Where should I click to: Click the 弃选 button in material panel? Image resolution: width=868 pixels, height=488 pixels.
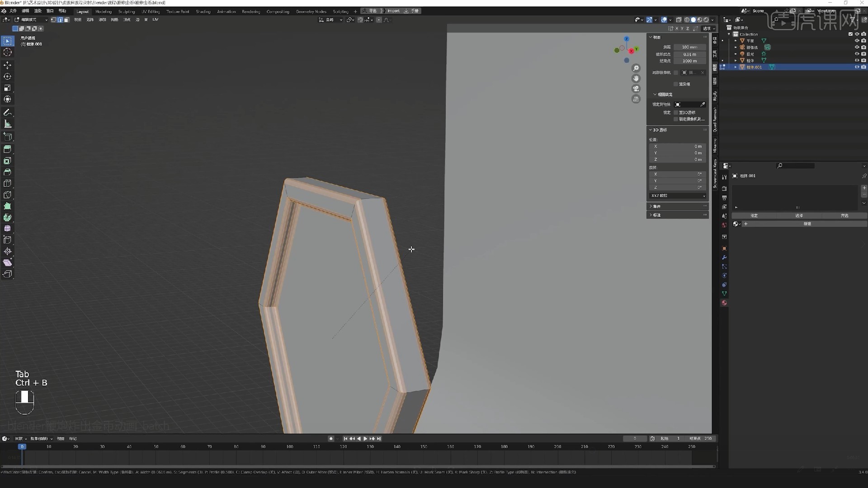(844, 216)
